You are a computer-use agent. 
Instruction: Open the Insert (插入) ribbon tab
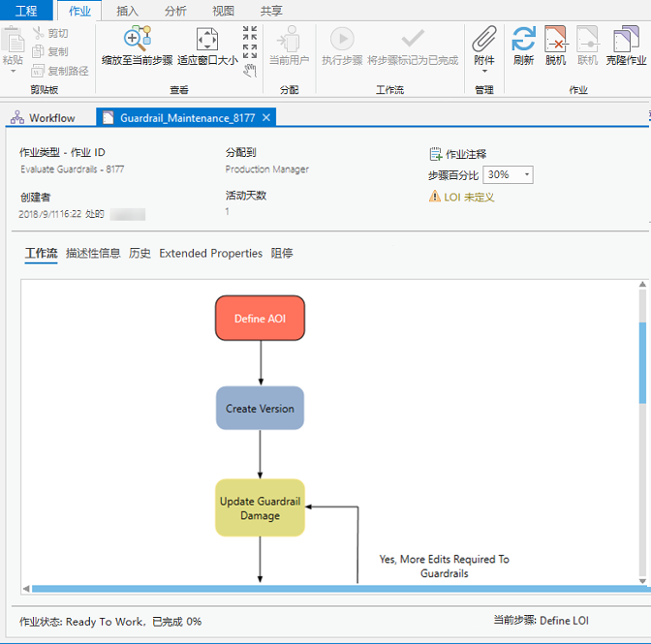pyautogui.click(x=127, y=11)
